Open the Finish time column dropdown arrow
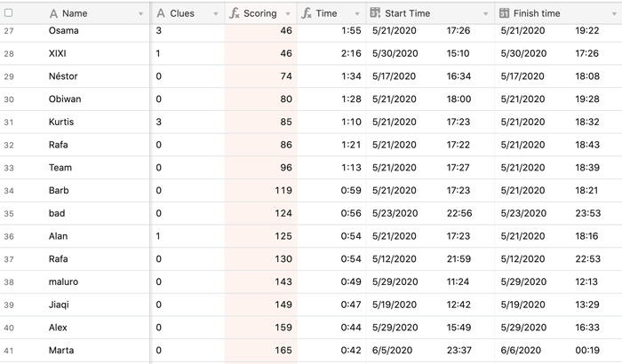The width and height of the screenshot is (622, 364). [x=614, y=14]
